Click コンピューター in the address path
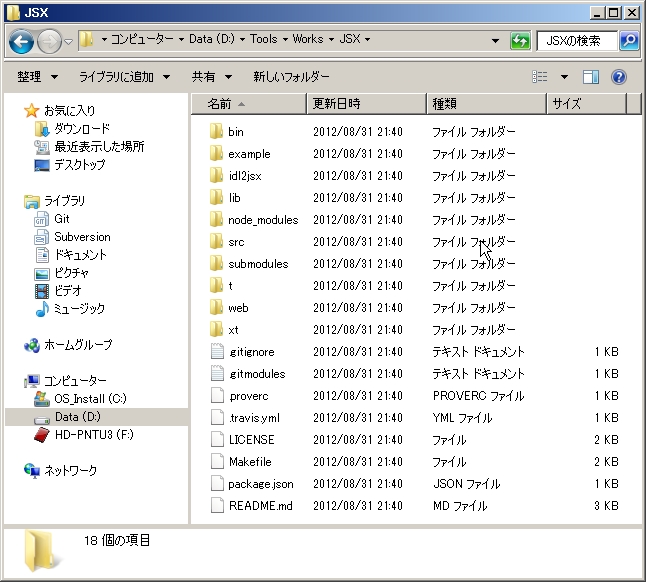Viewport: 646px width, 582px height. pos(142,39)
